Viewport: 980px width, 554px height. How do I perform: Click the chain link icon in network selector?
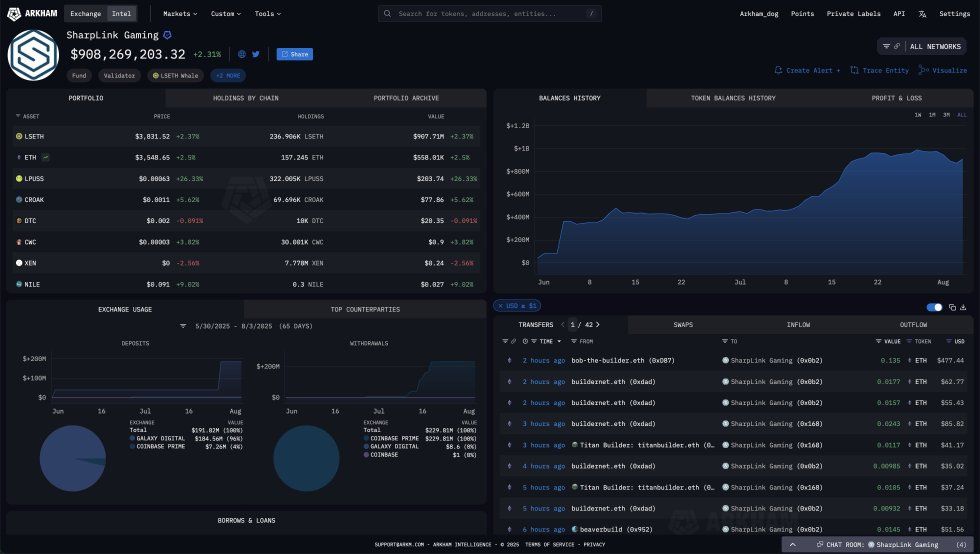point(897,46)
